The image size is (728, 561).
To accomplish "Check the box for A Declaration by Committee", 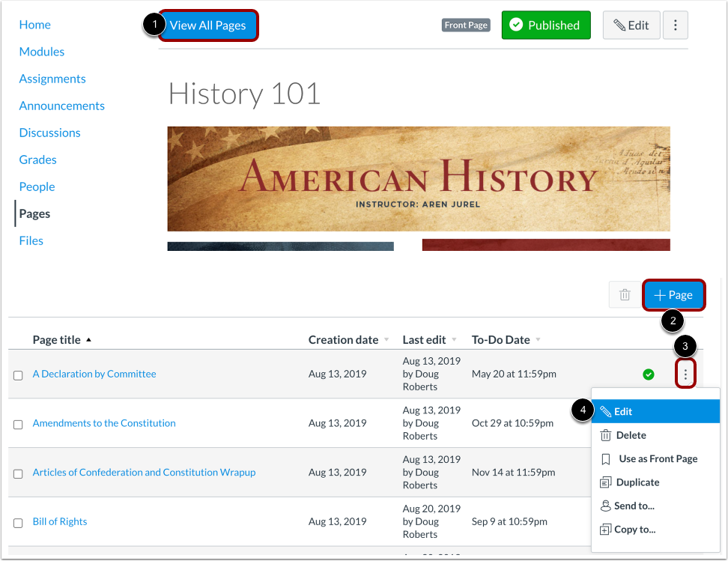I will coord(18,375).
